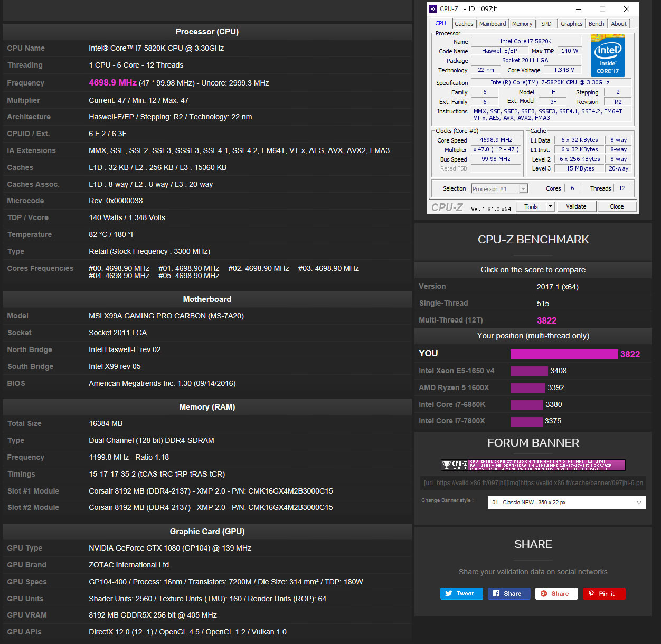661x644 pixels.
Task: Click the Multiplier field x 47.0
Action: [x=496, y=149]
